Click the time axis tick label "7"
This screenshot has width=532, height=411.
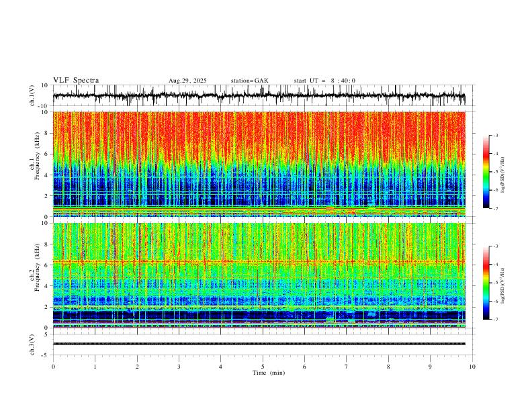point(347,367)
